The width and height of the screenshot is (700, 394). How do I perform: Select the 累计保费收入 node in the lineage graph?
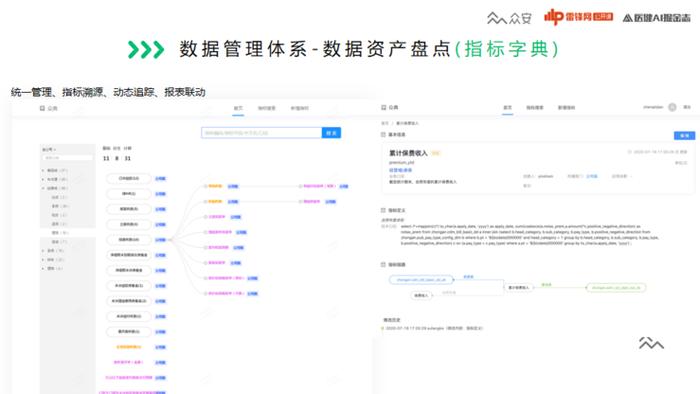click(x=518, y=287)
